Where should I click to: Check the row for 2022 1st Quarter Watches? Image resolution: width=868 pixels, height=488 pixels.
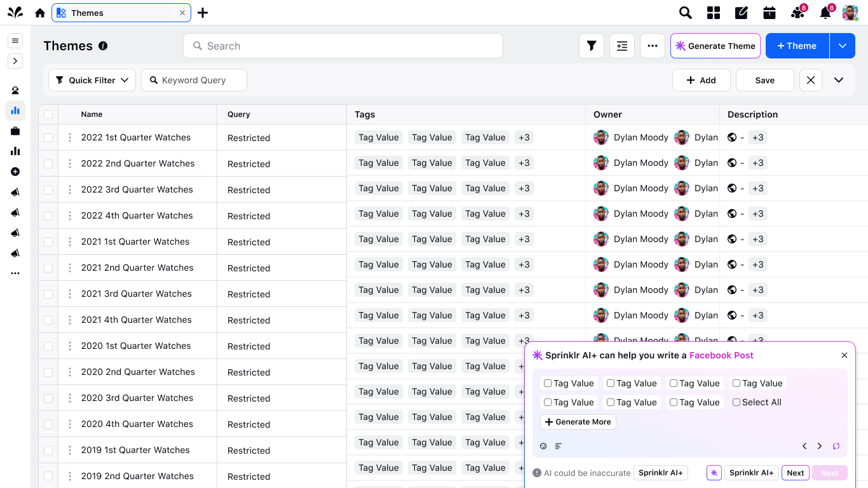pos(48,137)
